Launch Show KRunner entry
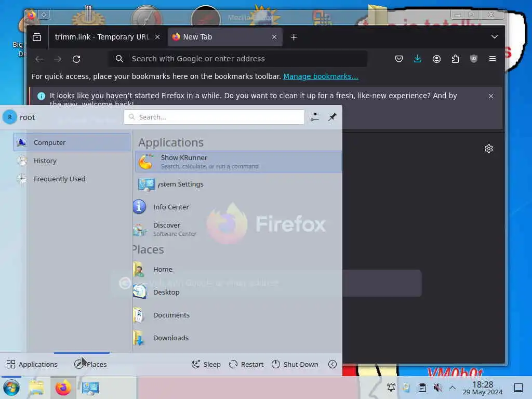This screenshot has width=532, height=399. [x=238, y=162]
